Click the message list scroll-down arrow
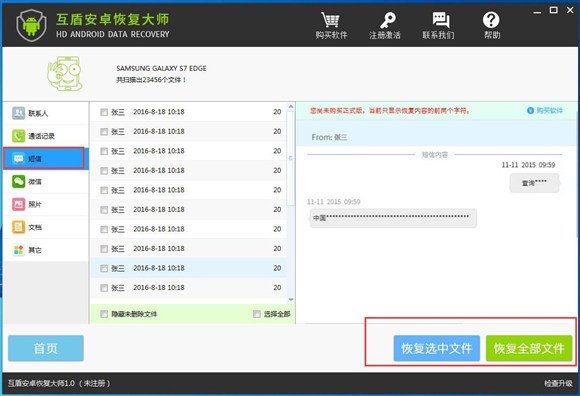 (291, 299)
